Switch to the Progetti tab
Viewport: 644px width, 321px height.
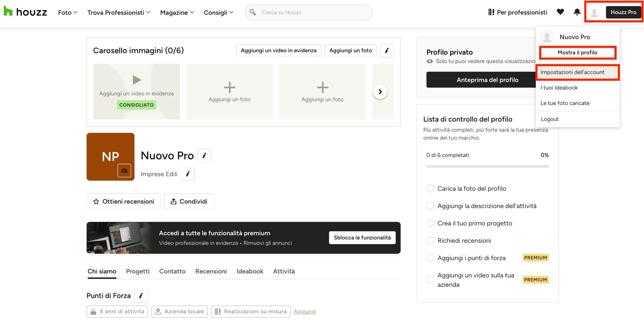pyautogui.click(x=138, y=271)
